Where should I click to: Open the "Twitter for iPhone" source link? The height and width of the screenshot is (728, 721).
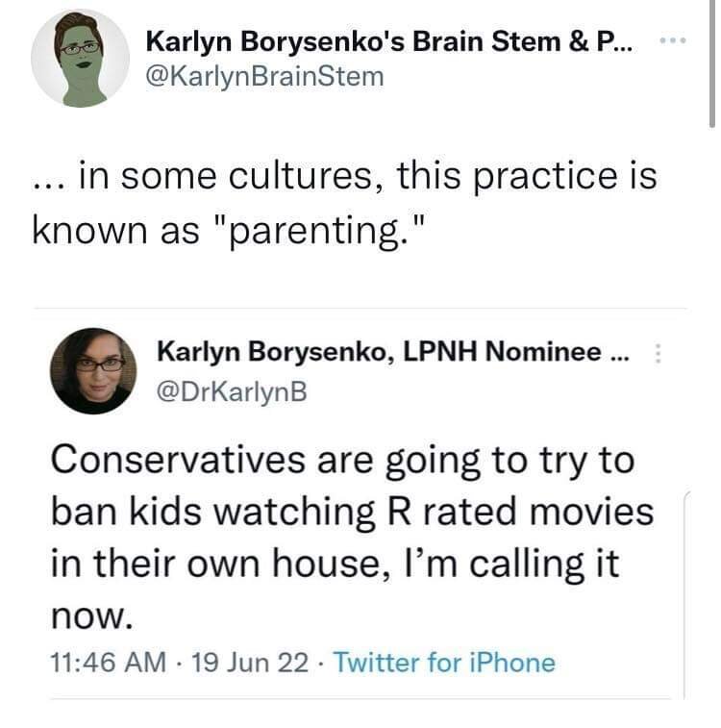(444, 663)
